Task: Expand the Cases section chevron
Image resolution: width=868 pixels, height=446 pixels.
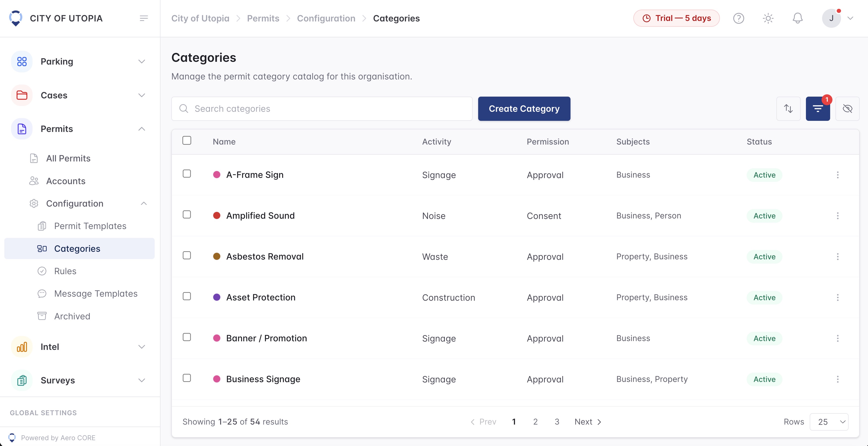Action: (x=142, y=95)
